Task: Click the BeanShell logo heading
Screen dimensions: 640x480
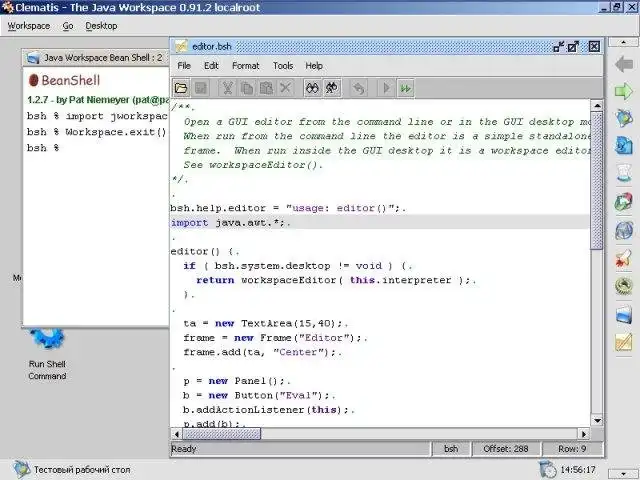Action: [64, 80]
